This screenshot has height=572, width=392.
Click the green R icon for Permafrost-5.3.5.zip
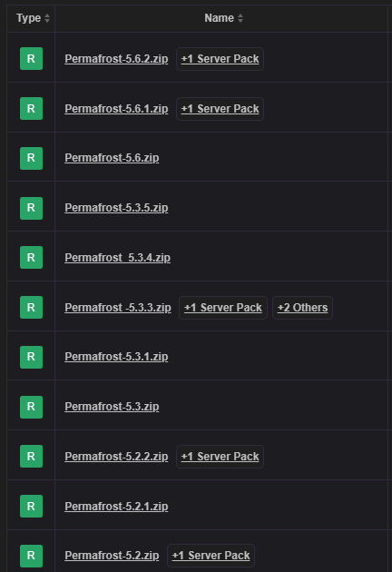(31, 208)
